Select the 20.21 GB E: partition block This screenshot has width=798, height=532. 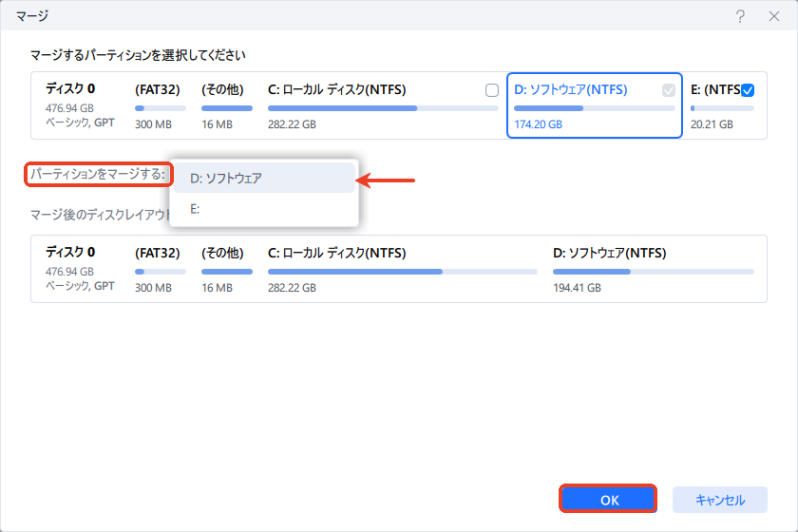(722, 106)
